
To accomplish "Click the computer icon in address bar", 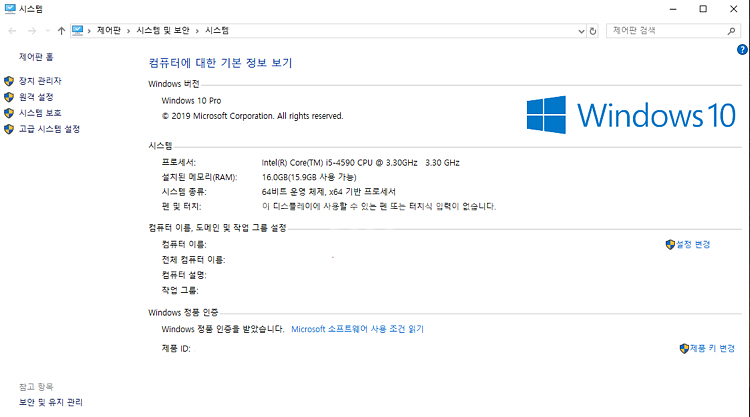I will coord(77,30).
